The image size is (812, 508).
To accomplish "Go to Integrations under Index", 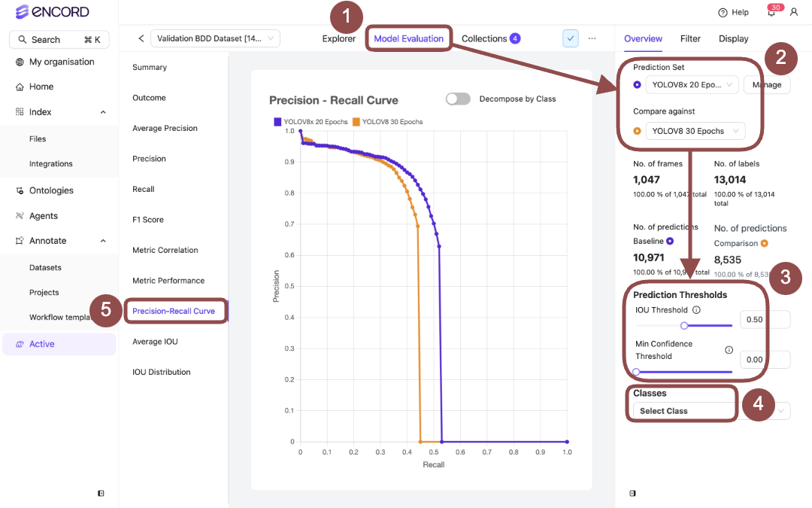I will click(51, 164).
